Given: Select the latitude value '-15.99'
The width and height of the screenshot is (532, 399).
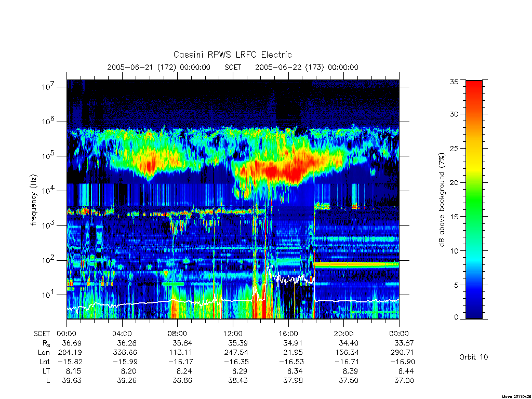Looking at the screenshot, I should pos(125,362).
